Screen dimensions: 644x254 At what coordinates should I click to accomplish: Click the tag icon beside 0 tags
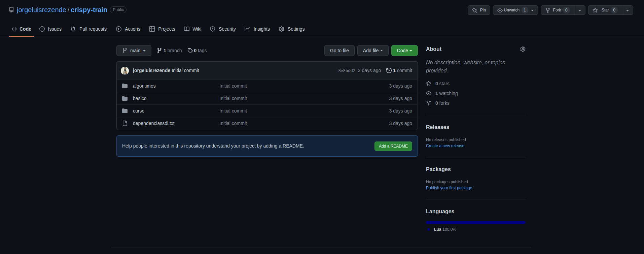[190, 51]
